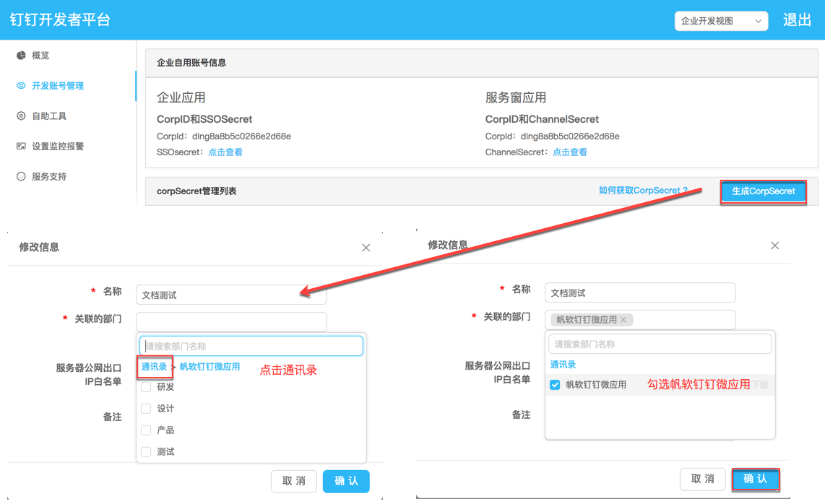Focus the 关联的部门 field in left dialog
The width and height of the screenshot is (825, 504).
coord(231,321)
